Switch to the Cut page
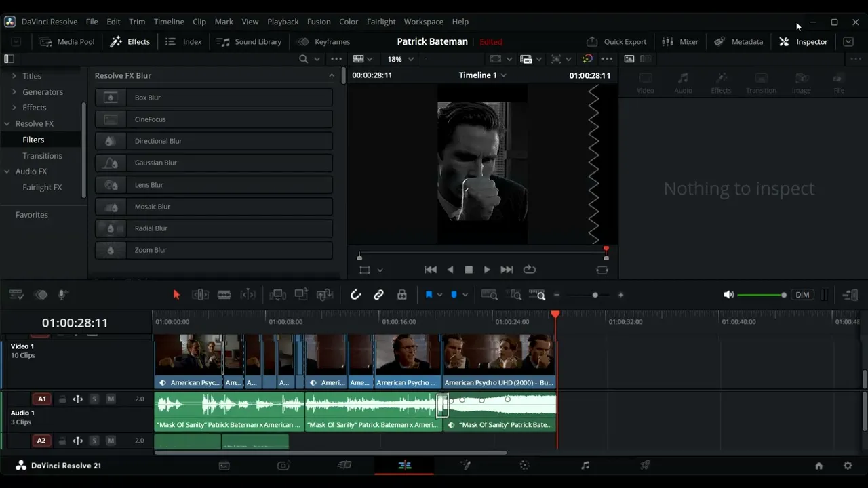Screen dimensions: 868x488 pyautogui.click(x=283, y=466)
